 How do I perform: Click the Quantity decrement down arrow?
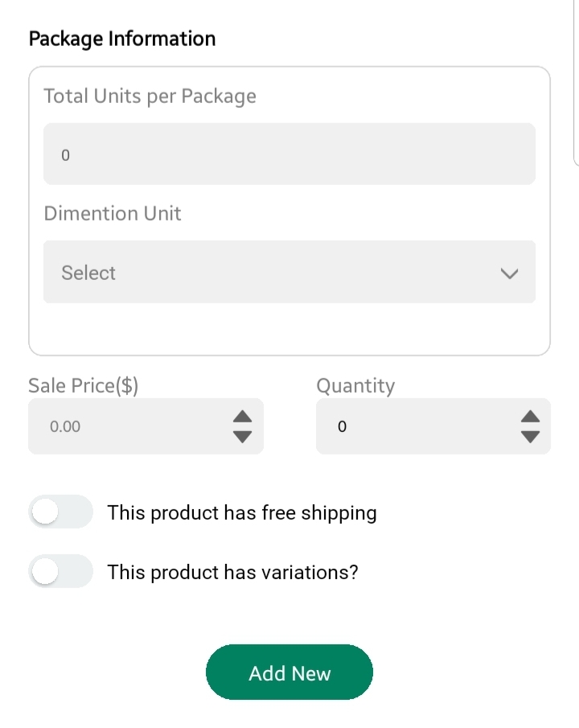pos(530,437)
